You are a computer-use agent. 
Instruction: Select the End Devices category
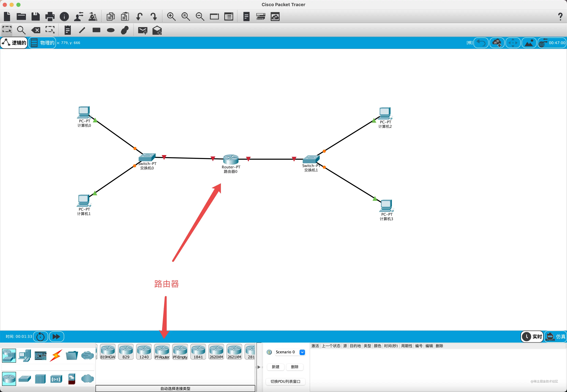[x=25, y=355]
